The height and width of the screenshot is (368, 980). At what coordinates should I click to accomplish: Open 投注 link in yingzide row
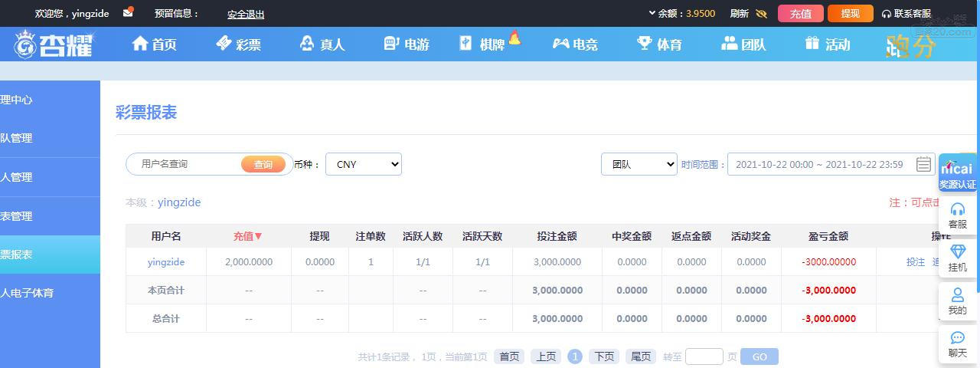coord(916,262)
